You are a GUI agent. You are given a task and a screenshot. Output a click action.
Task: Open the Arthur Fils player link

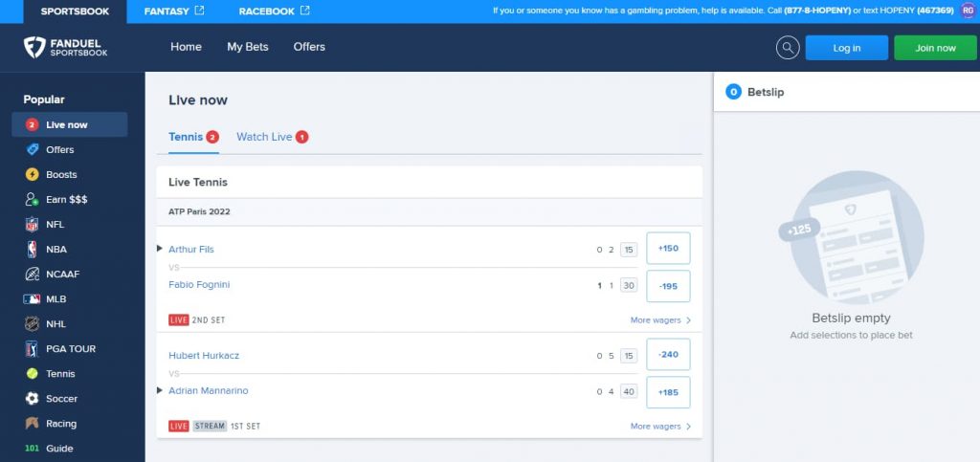coord(191,249)
